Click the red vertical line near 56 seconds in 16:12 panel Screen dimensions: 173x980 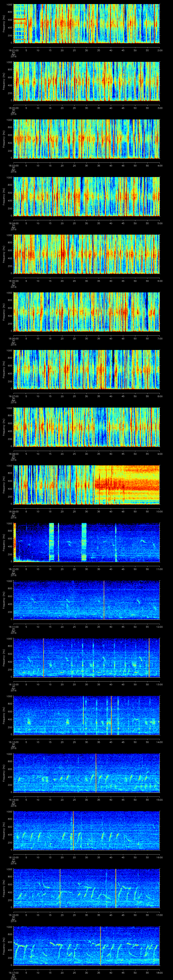pyautogui.click(x=149, y=657)
